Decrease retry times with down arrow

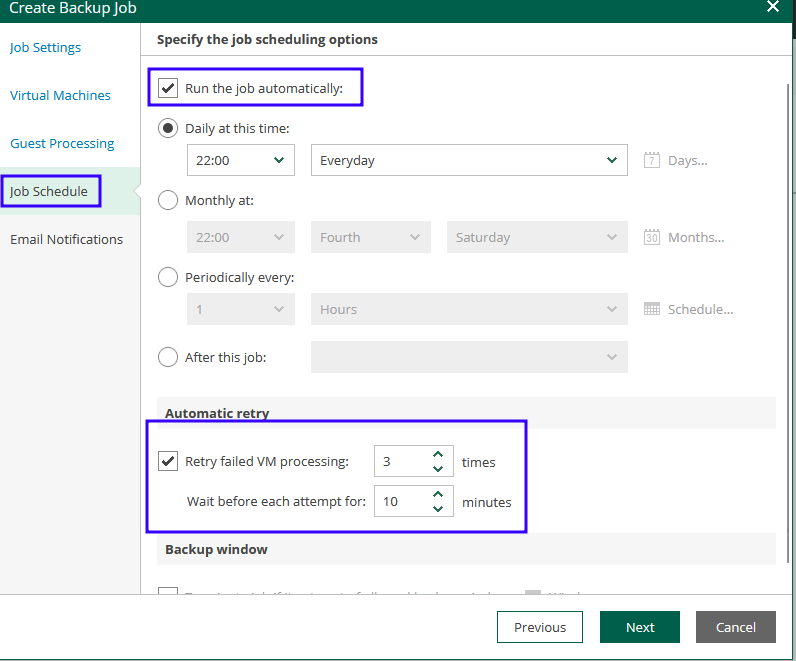click(x=438, y=469)
